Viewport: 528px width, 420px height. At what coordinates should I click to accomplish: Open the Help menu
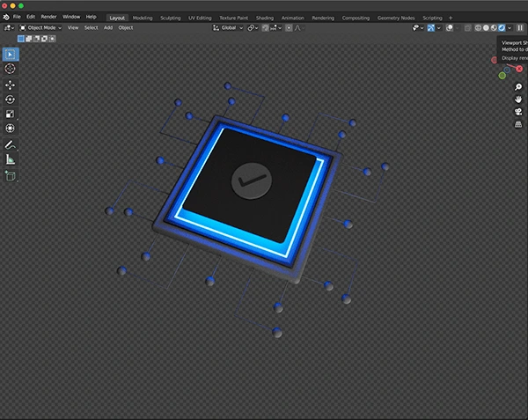click(x=91, y=17)
